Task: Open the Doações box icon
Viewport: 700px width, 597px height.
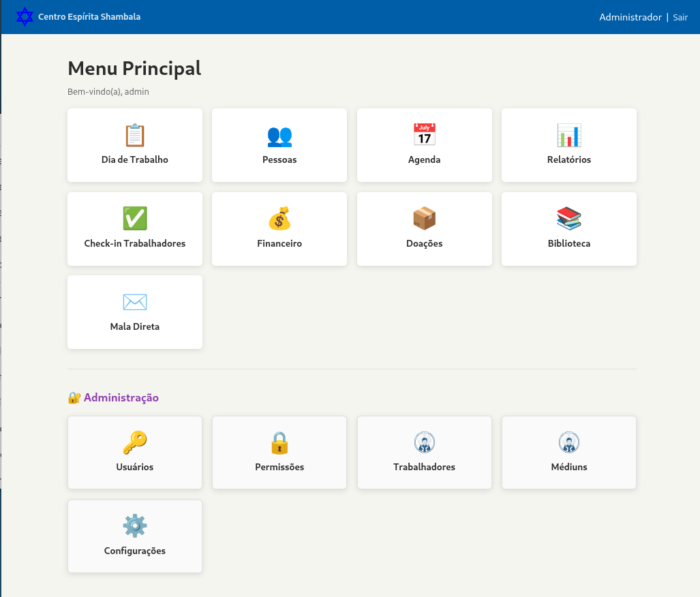Action: coord(424,219)
